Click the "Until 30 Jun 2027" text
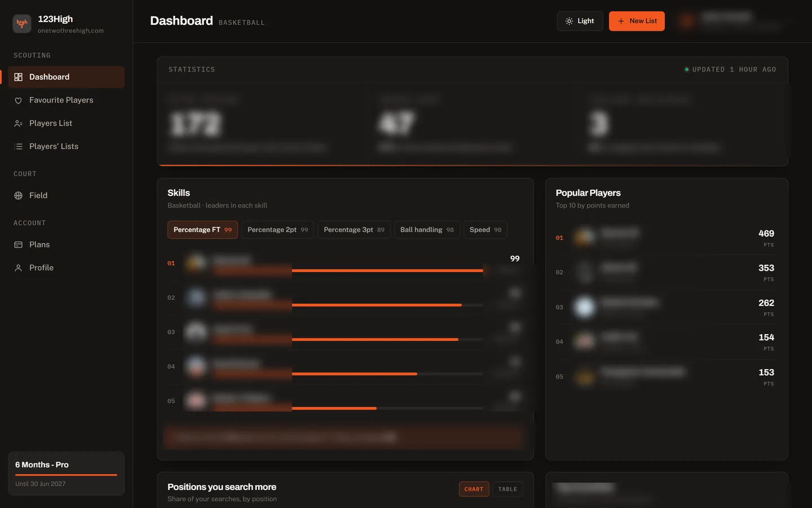 pyautogui.click(x=41, y=484)
